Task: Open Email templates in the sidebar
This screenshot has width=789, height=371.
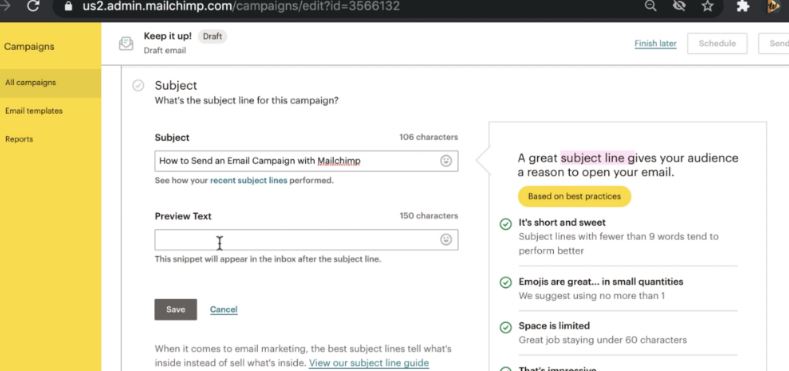Action: 34,111
